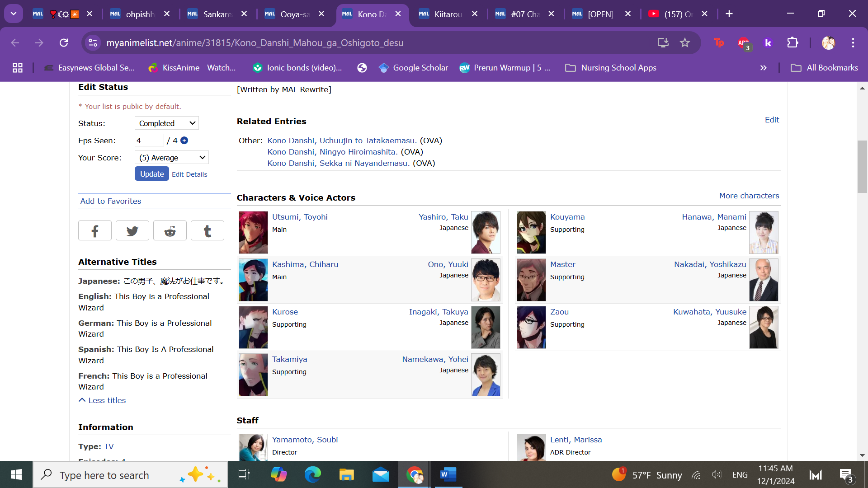Reload the current page
This screenshot has width=868, height=488.
point(64,42)
